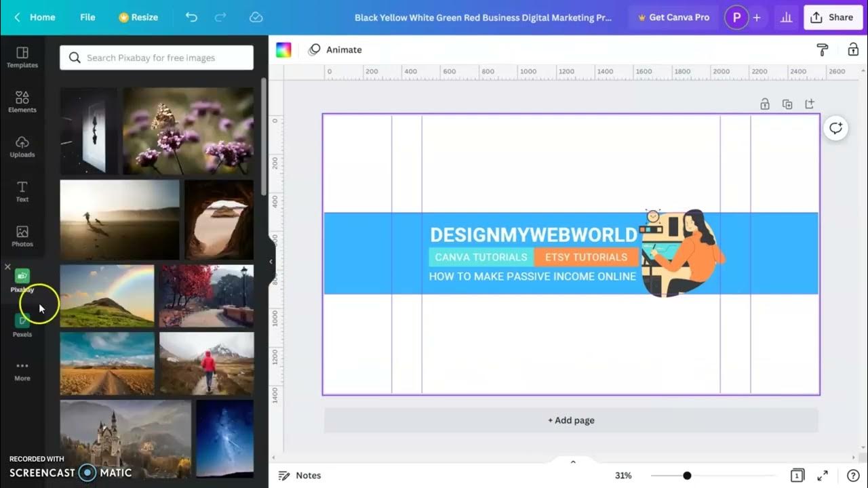The width and height of the screenshot is (868, 488).
Task: Open the Resize menu
Action: (x=138, y=17)
